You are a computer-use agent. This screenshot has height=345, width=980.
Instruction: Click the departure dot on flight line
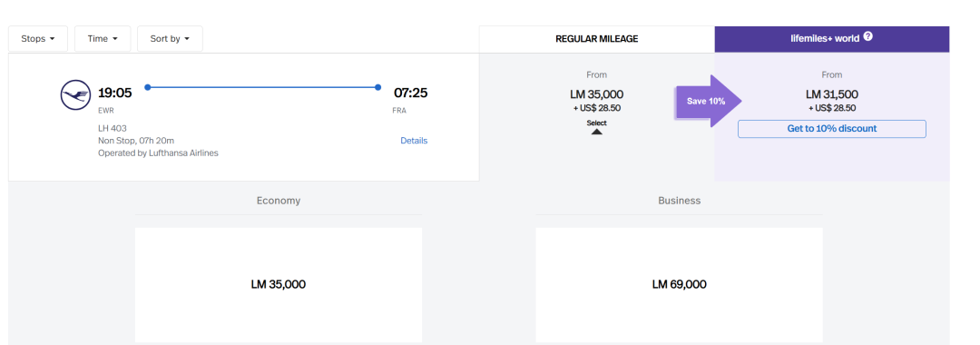[x=148, y=87]
